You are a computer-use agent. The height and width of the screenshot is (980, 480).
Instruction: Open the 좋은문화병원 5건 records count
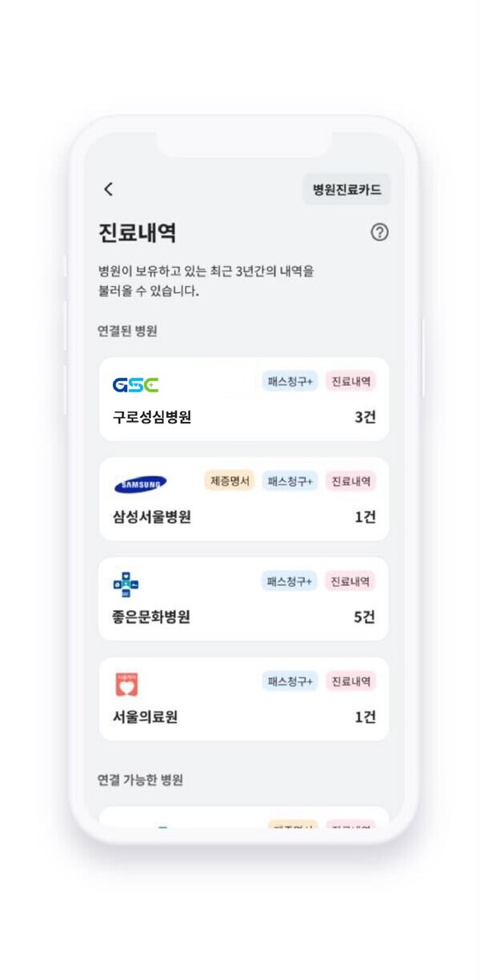point(365,617)
